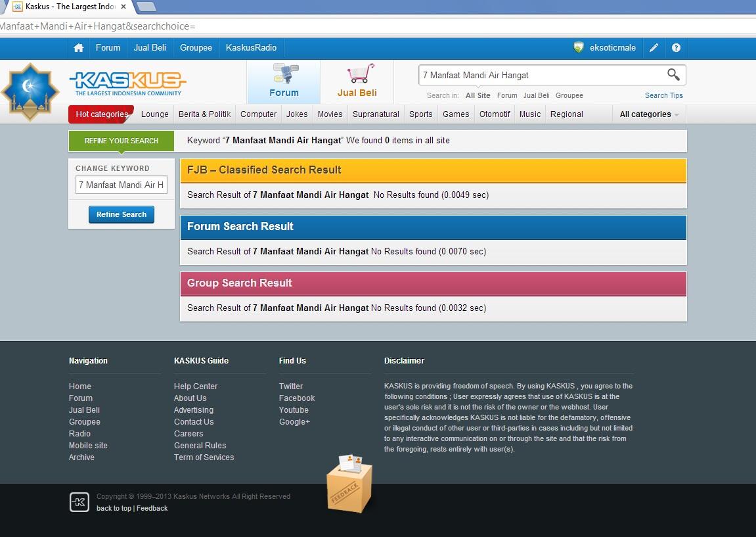Focus the main search input field
The height and width of the screenshot is (537, 756).
point(543,76)
